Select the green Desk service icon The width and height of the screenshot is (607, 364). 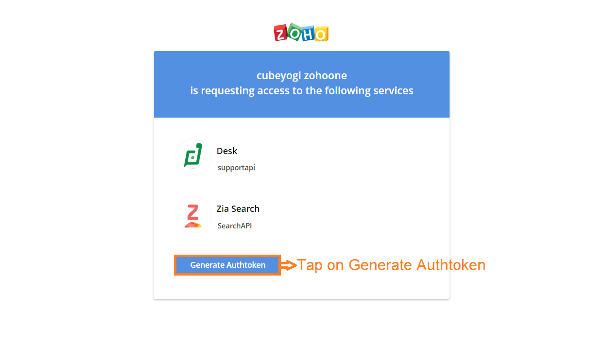click(x=193, y=157)
